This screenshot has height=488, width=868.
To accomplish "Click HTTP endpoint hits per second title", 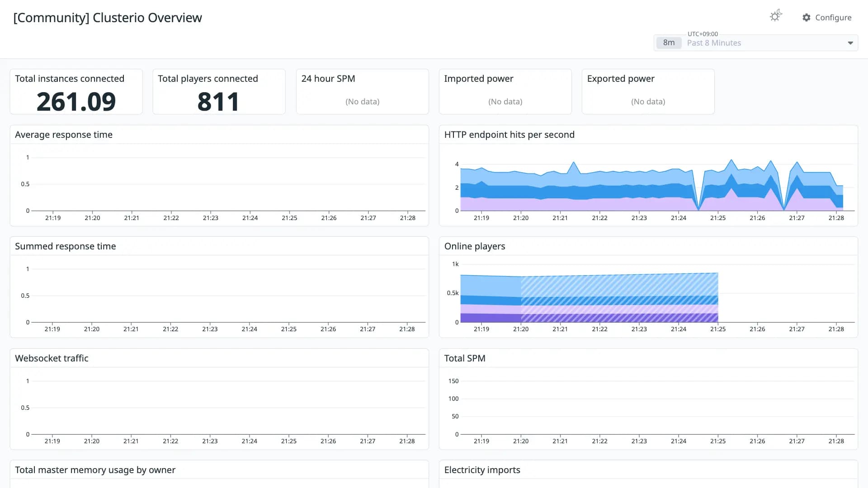I will 509,135.
